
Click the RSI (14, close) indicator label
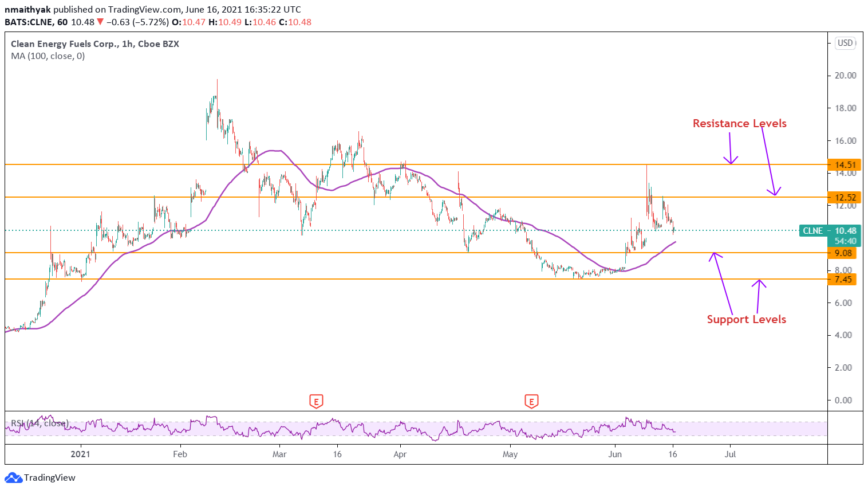point(40,423)
